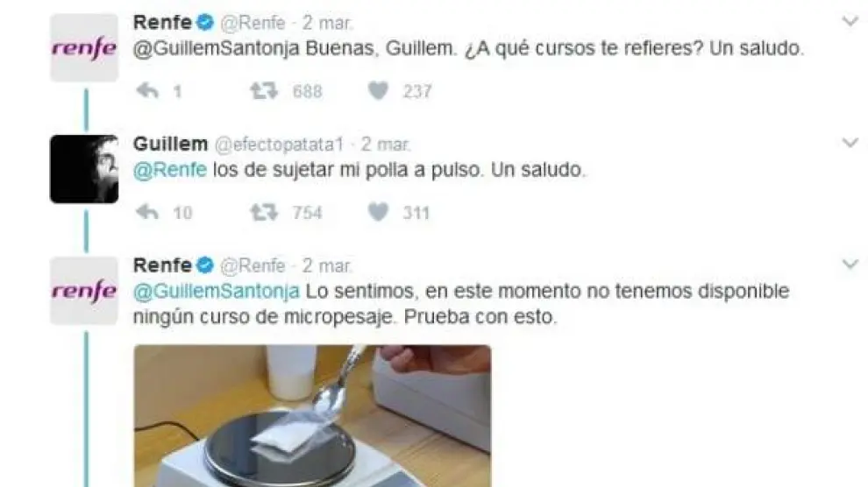Reply to Guillem's tweet with 10 replies
The height and width of the screenshot is (487, 868).
pos(148,212)
